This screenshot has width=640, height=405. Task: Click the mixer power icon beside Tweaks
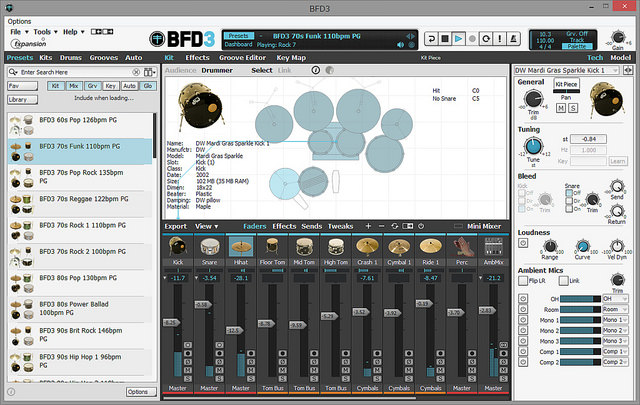pyautogui.click(x=421, y=226)
